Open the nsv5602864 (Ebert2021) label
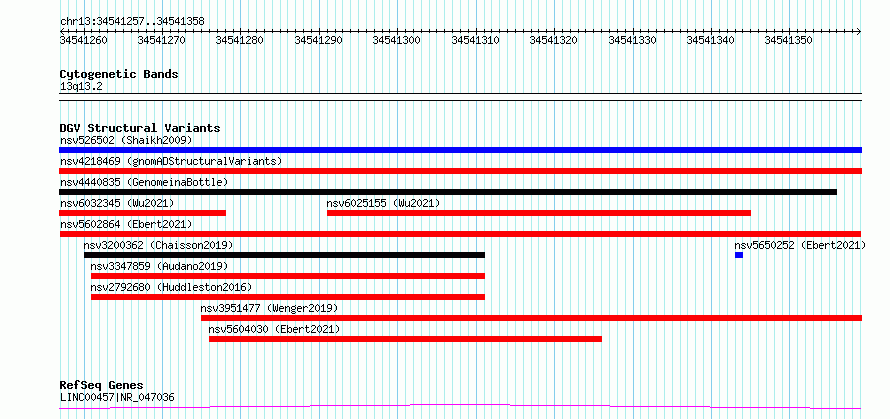Image resolution: width=890 pixels, height=419 pixels. (x=126, y=224)
